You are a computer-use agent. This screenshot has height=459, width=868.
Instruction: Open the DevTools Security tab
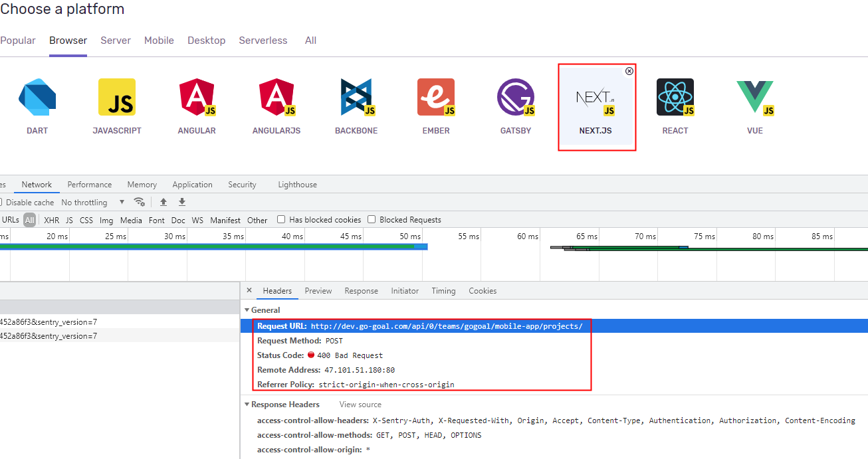(242, 185)
